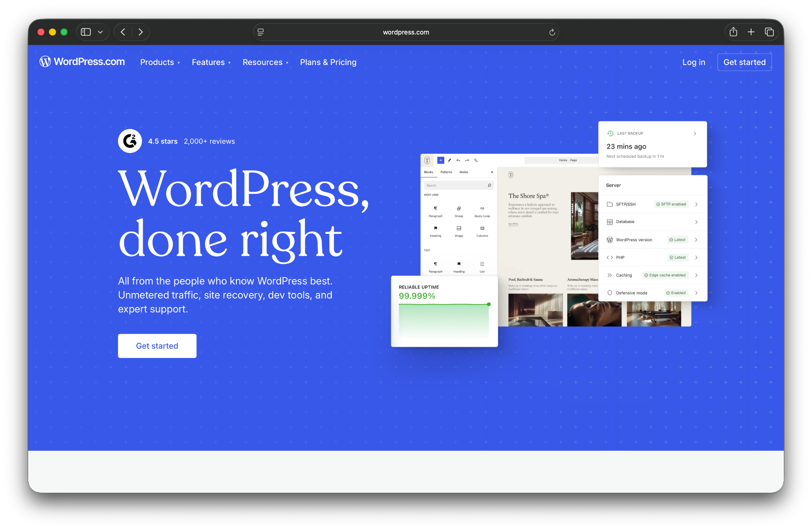Click the SFTP enabled status badge
The width and height of the screenshot is (812, 530).
[671, 204]
